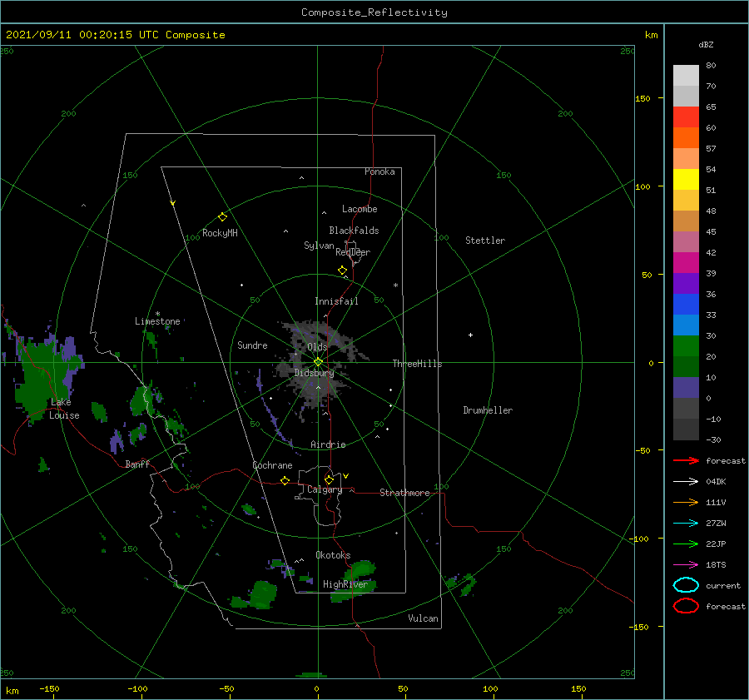Click the yellow diamond marker near RockyMH
Viewport: 749px width, 700px height.
click(x=222, y=217)
